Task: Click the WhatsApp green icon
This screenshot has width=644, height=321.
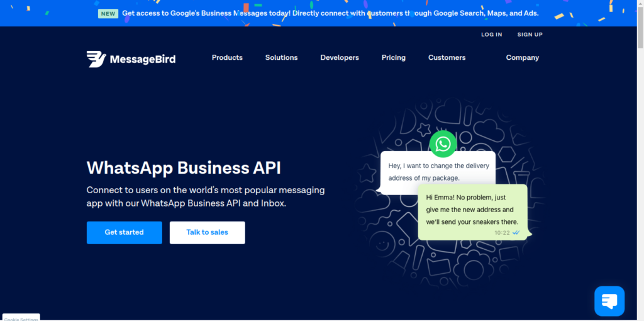Action: click(x=443, y=144)
